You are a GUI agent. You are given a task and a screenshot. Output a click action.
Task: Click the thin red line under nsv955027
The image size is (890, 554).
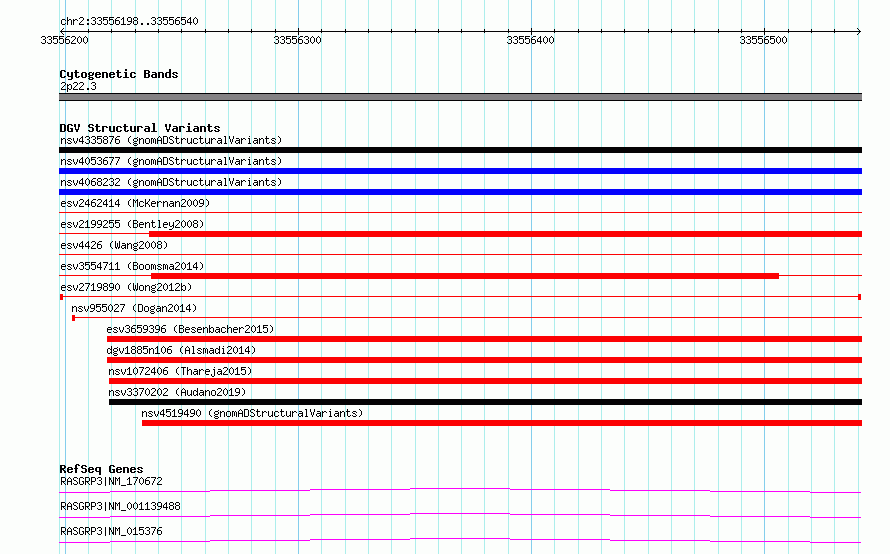click(x=467, y=317)
